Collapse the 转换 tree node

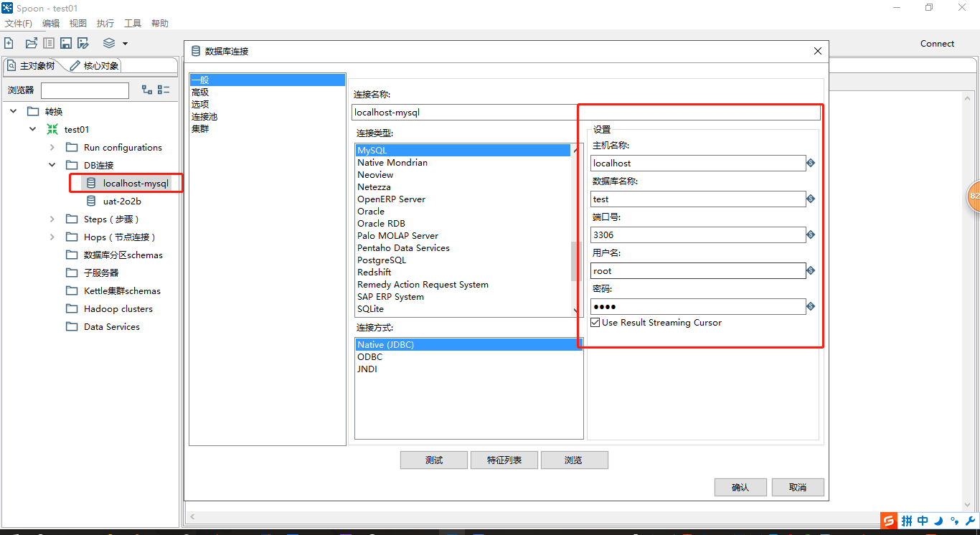(14, 111)
